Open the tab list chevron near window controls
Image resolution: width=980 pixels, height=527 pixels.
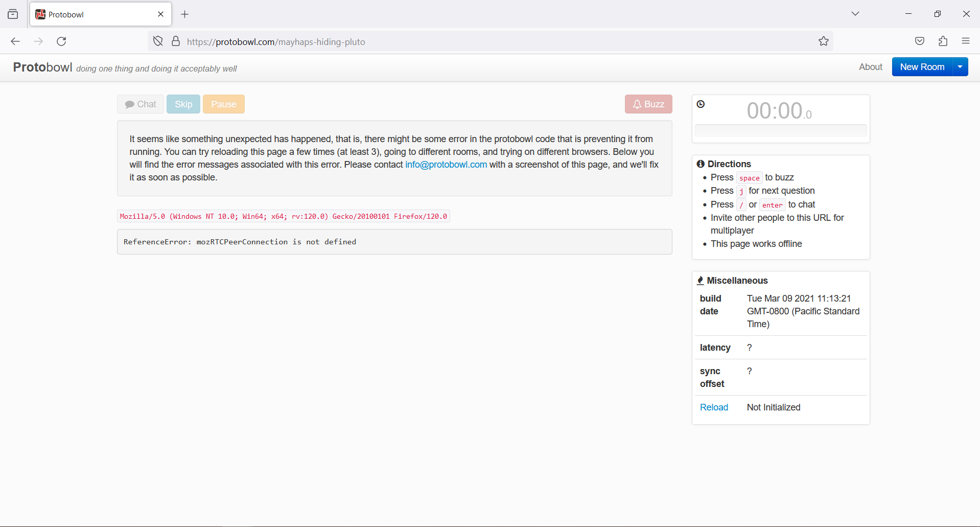(855, 13)
